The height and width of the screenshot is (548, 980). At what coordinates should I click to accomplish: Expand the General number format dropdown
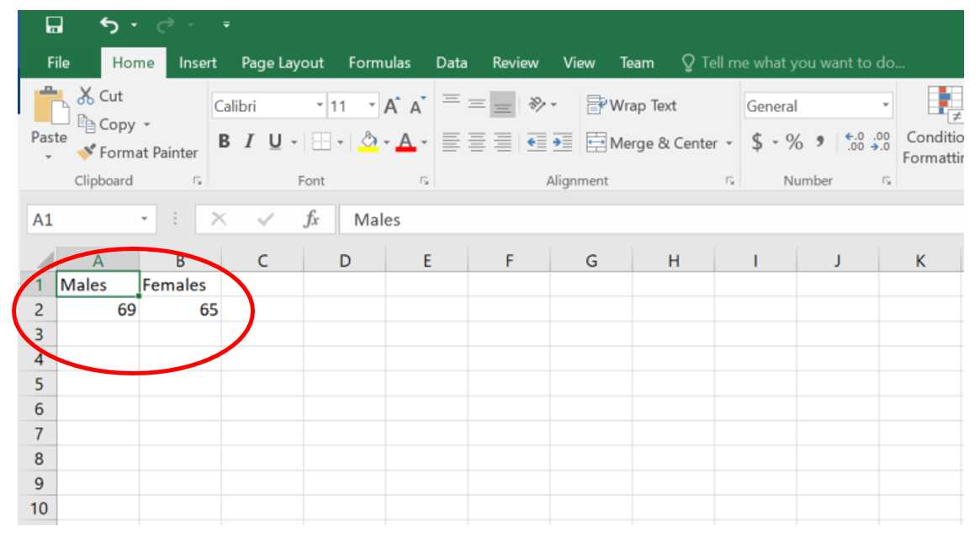[x=885, y=106]
